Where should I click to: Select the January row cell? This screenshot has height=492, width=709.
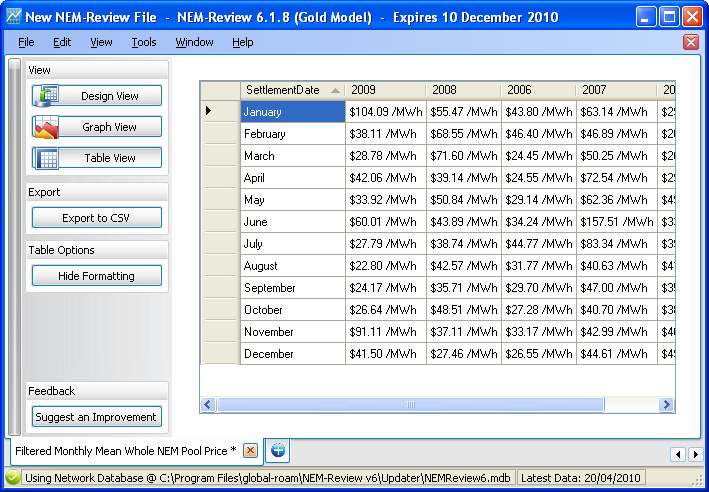coord(293,112)
